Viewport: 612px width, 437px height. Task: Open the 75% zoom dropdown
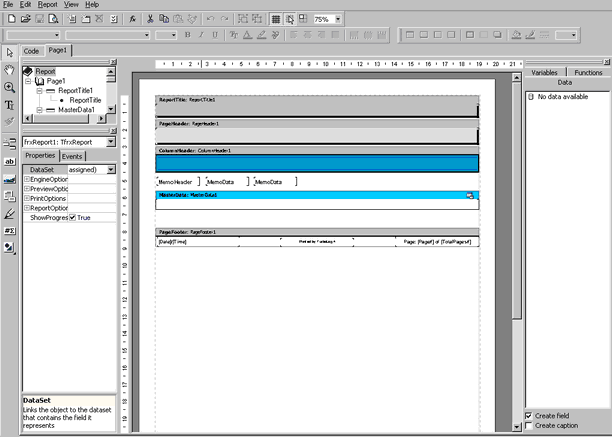338,19
